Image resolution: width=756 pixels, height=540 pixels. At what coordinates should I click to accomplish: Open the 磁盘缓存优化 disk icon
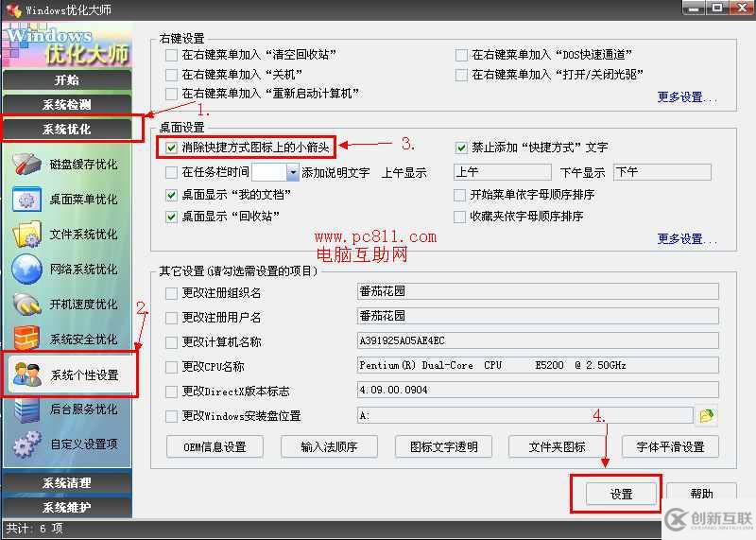click(x=27, y=164)
